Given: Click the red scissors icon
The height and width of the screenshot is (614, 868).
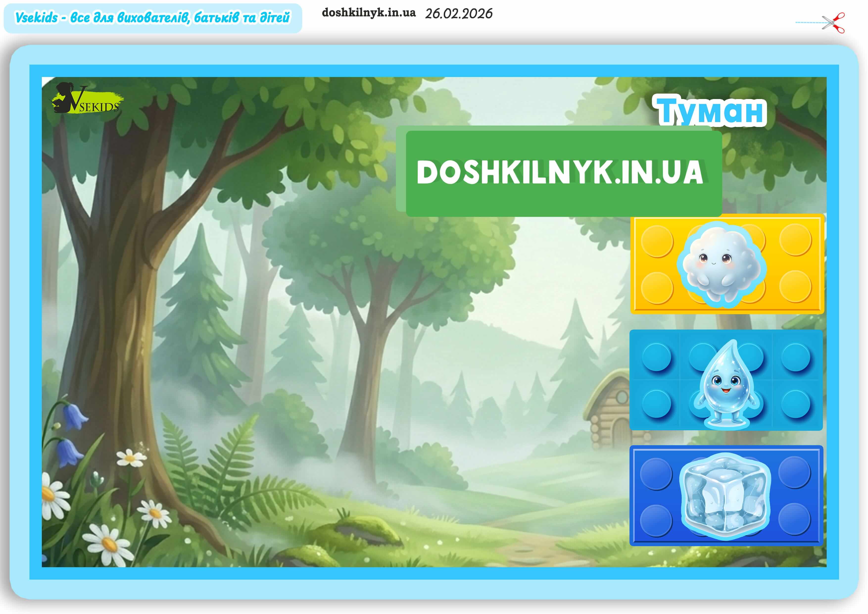Looking at the screenshot, I should point(834,23).
